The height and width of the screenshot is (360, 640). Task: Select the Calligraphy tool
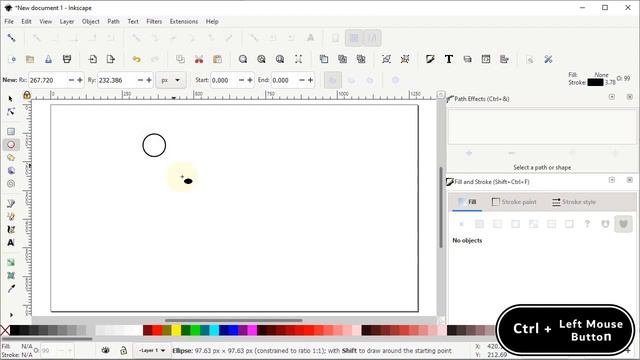click(x=11, y=229)
